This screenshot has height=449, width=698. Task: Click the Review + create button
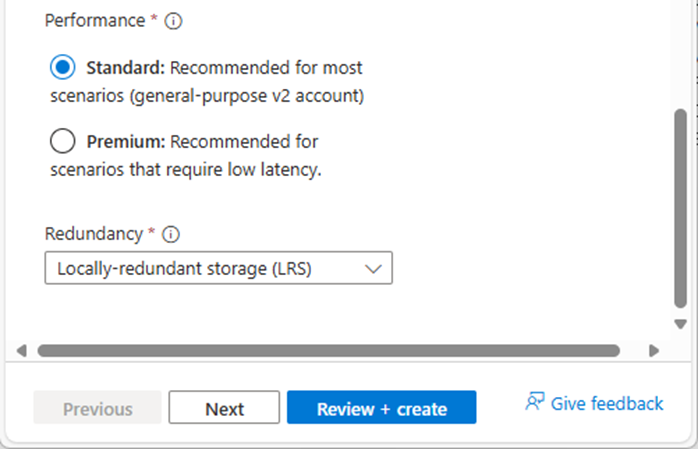(381, 407)
